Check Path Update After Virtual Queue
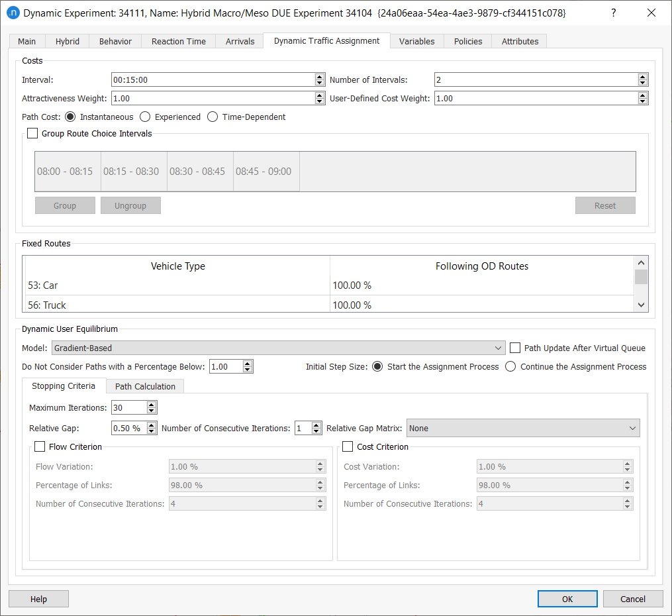This screenshot has width=672, height=616. [x=516, y=348]
